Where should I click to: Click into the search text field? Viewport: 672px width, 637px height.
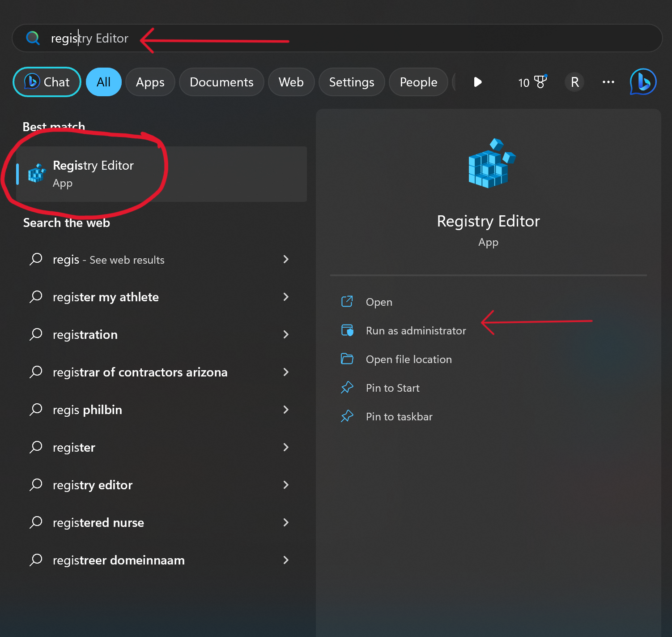tap(337, 38)
